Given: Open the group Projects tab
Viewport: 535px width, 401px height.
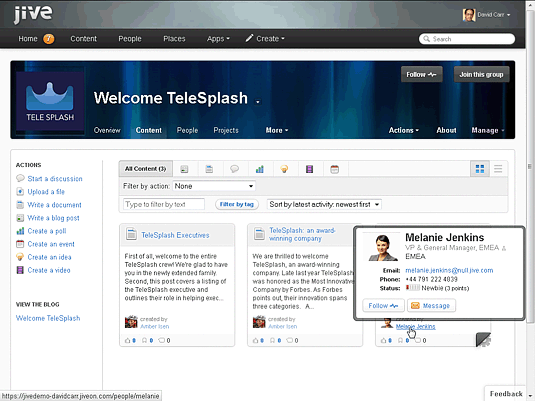Looking at the screenshot, I should tap(226, 130).
